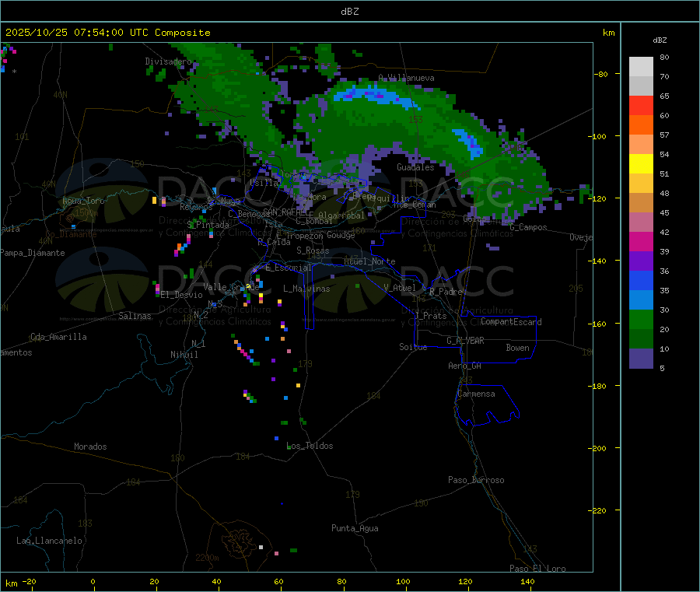Click the 'Punta_Agua' place label
Viewport: 700px width, 592px height.
[355, 528]
